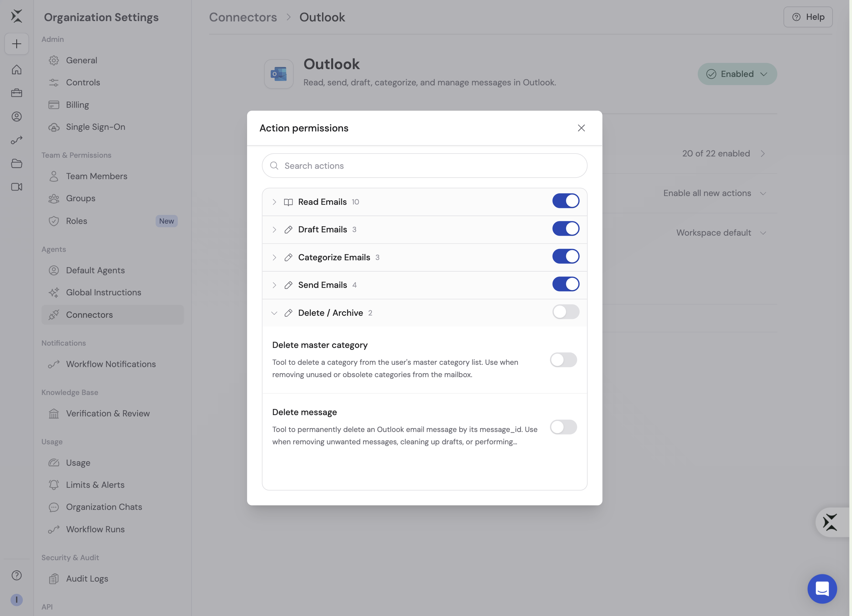The height and width of the screenshot is (616, 852).
Task: Expand the Draft Emails group
Action: click(x=274, y=230)
